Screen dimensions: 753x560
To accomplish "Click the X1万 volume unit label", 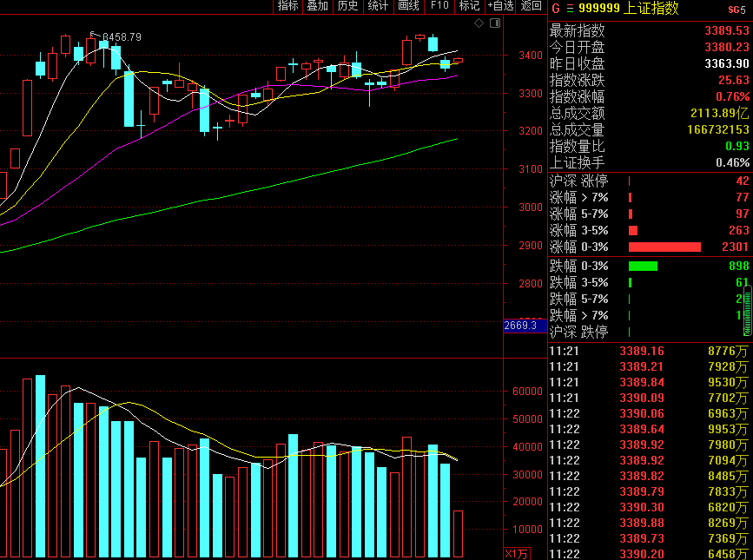I will click(517, 554).
